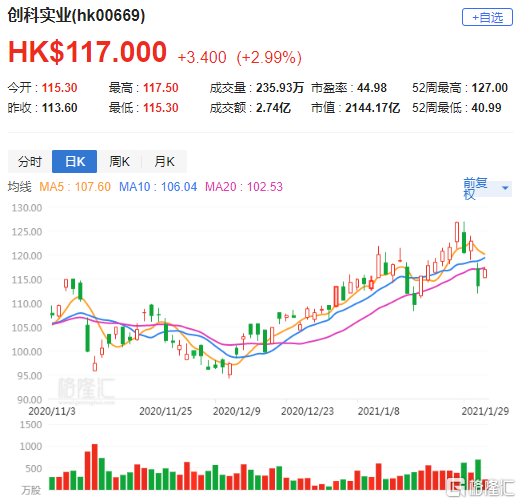Click the MA20 : 102.53 legend label

pos(244,187)
